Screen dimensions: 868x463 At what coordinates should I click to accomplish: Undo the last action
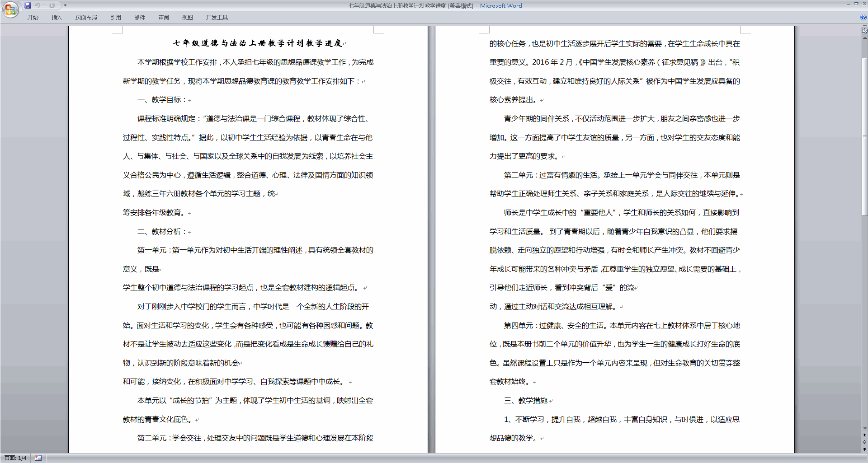[x=38, y=5]
